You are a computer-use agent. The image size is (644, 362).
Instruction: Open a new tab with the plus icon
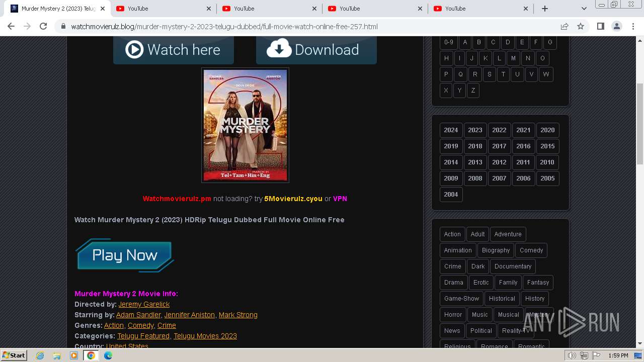pos(544,9)
